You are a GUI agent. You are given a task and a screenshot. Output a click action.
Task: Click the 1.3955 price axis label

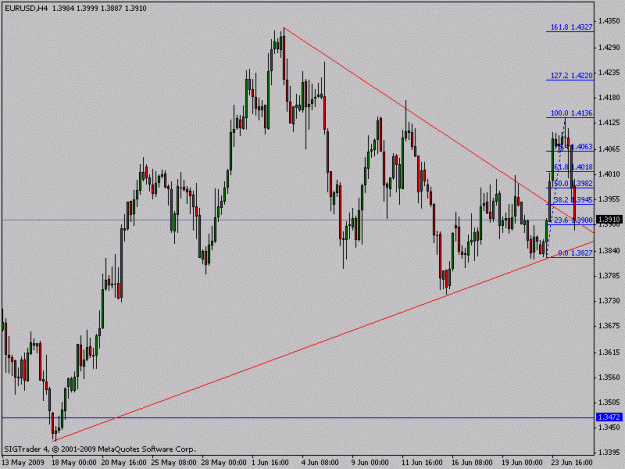pos(609,199)
